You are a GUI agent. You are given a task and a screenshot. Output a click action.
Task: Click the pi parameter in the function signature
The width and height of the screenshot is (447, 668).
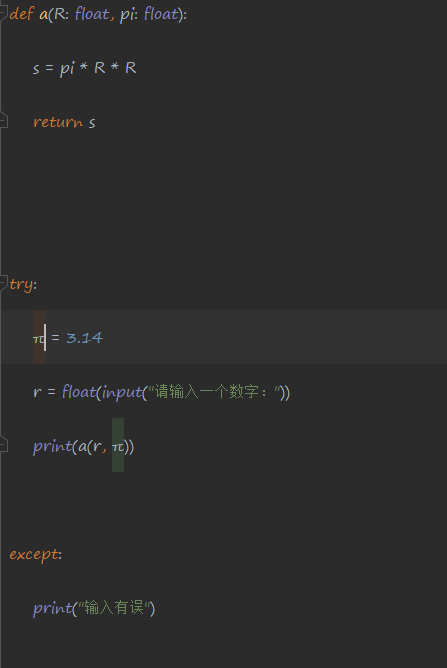click(x=127, y=15)
